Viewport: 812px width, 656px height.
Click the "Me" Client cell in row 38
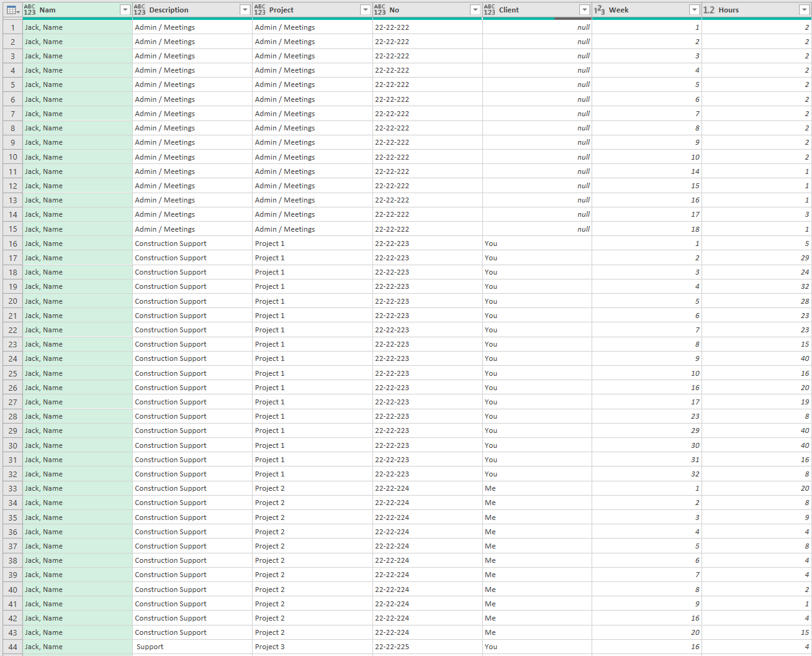coord(537,560)
